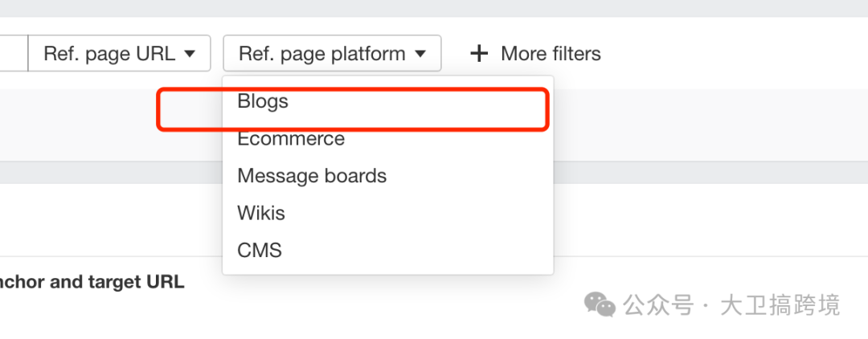Click the Anchor and target URL column header
The width and height of the screenshot is (868, 339).
[92, 282]
